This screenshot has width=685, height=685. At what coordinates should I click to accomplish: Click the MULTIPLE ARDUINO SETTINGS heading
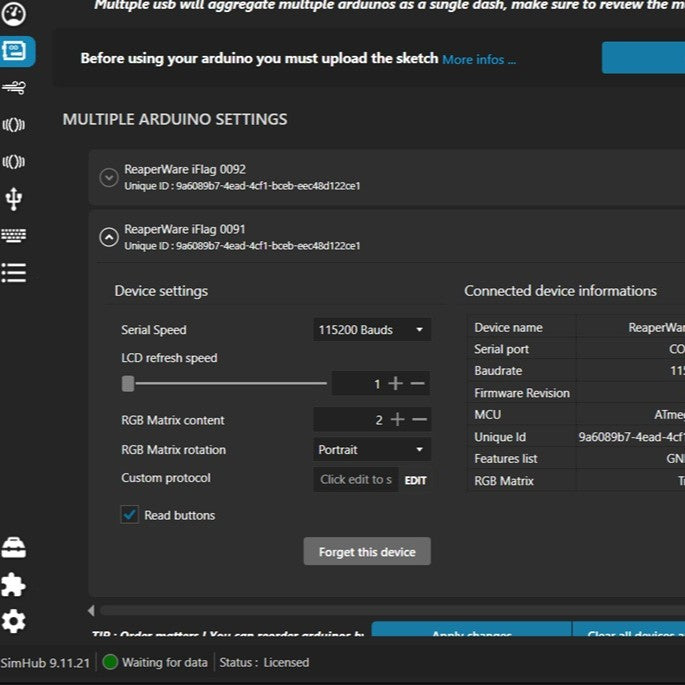pos(175,119)
